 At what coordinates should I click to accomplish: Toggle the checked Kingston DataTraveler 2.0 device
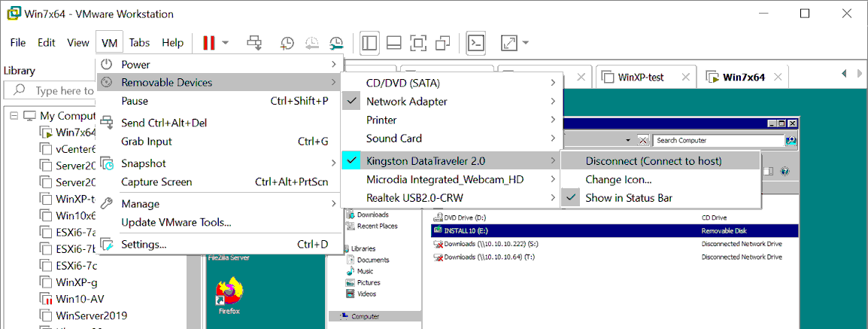point(451,161)
